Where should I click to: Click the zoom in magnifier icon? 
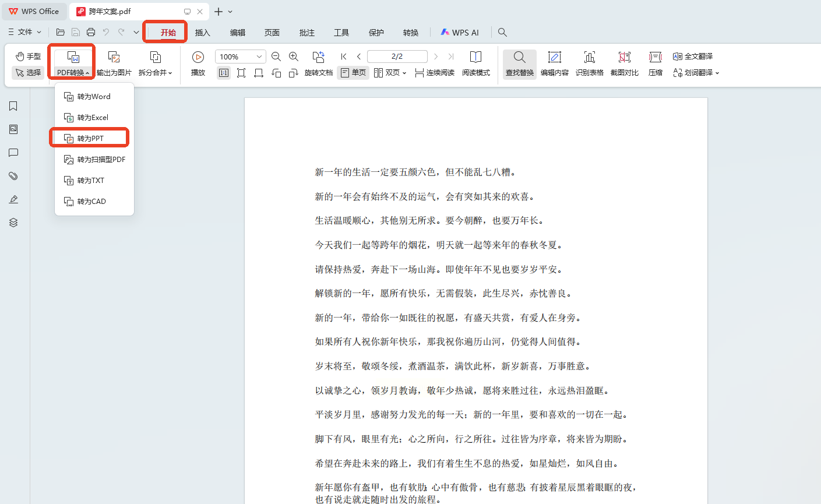[294, 57]
